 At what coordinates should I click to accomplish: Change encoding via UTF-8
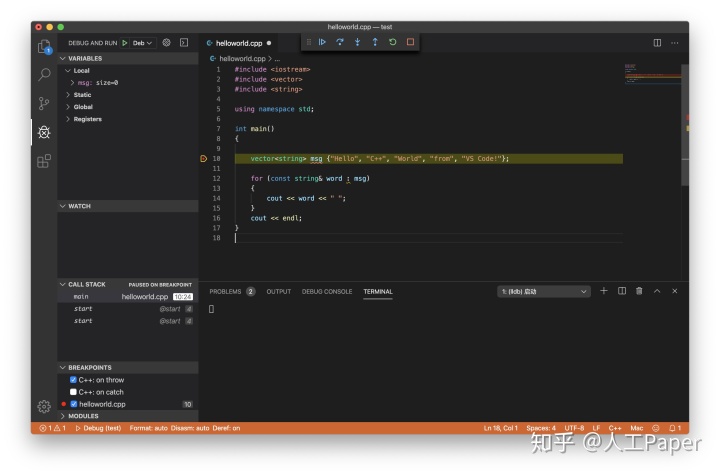click(574, 428)
